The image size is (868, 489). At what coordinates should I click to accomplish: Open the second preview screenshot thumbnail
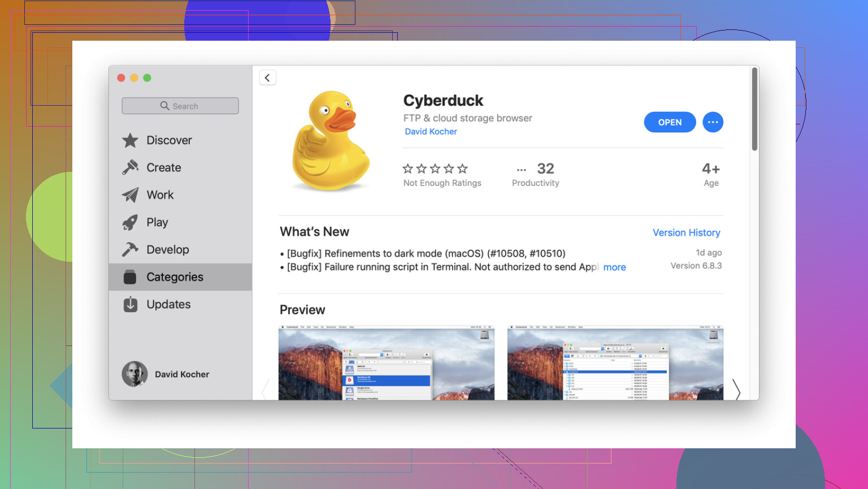pos(615,363)
